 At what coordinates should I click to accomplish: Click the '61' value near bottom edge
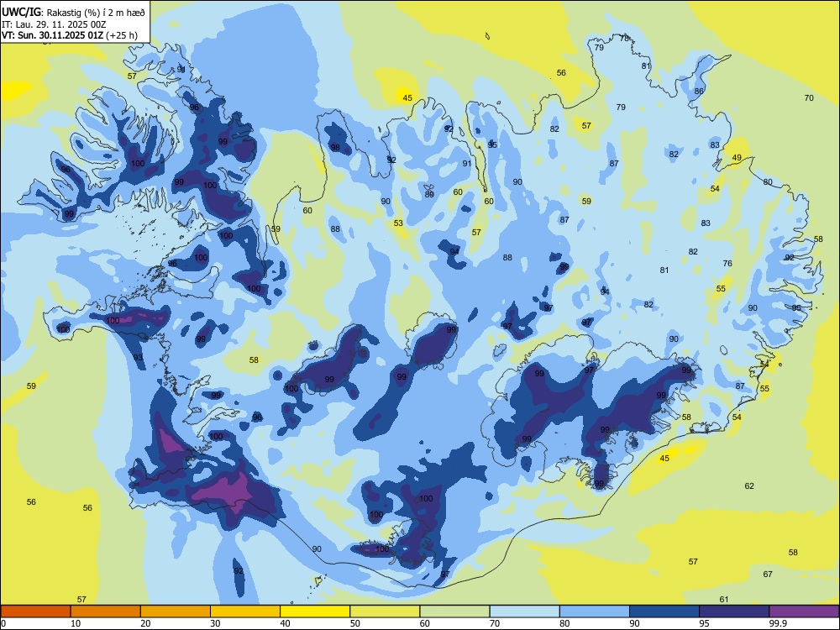coord(724,600)
